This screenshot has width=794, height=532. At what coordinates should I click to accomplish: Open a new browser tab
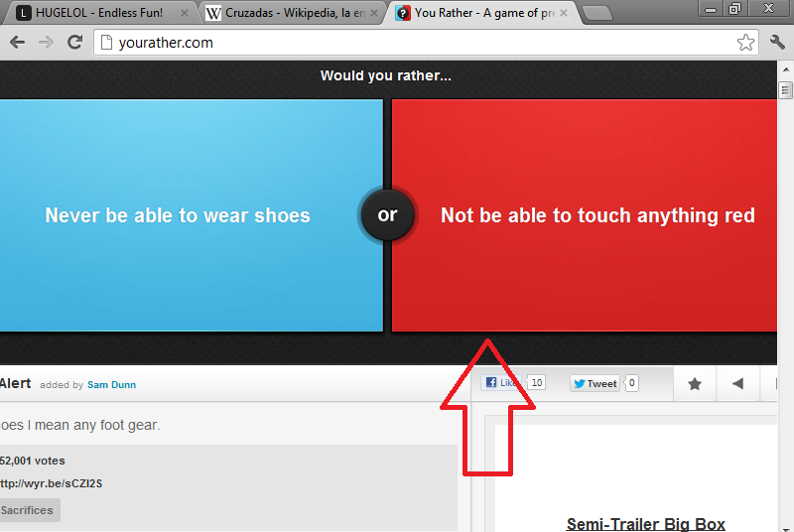[596, 13]
